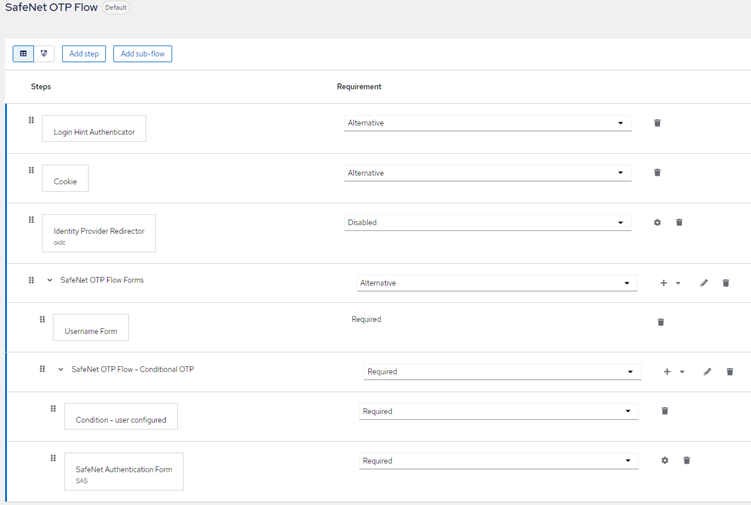
Task: Collapse the SafeNet OTP Flow Forms row
Action: (x=50, y=280)
